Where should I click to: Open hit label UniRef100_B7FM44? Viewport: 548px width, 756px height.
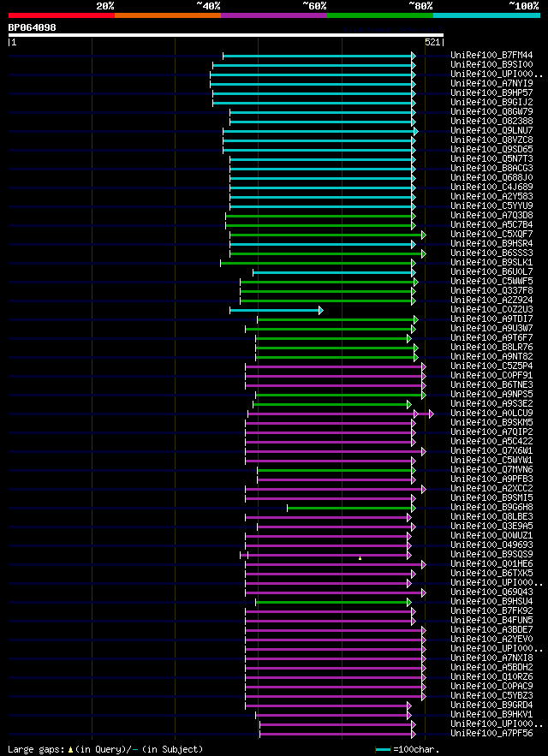(x=491, y=56)
